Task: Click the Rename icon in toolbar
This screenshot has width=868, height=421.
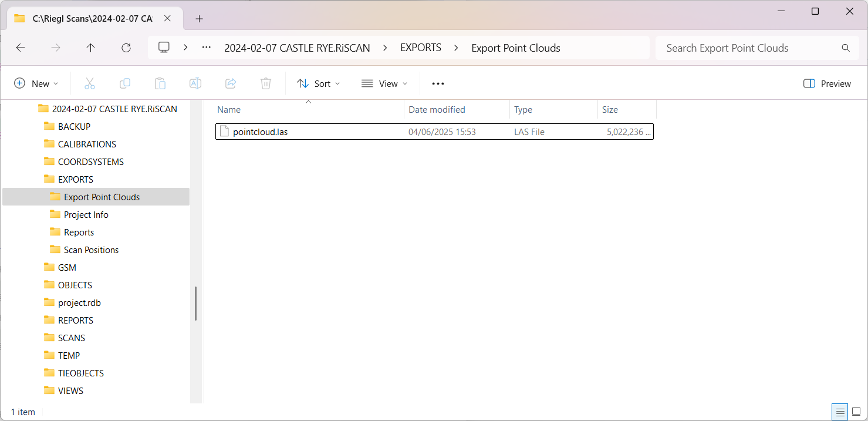Action: [195, 83]
